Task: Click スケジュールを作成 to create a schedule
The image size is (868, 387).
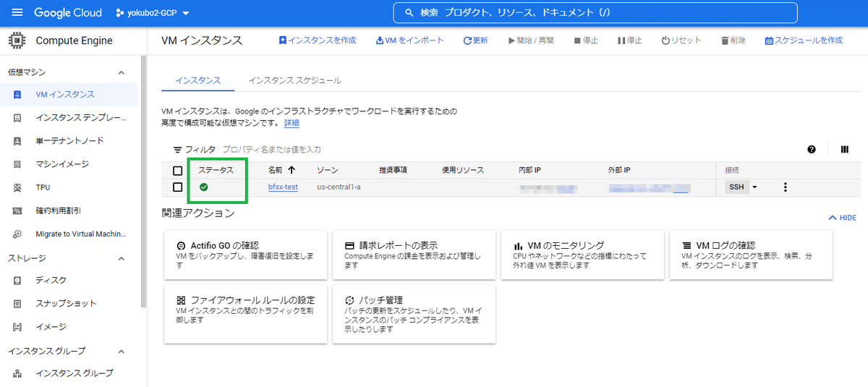Action: 804,41
